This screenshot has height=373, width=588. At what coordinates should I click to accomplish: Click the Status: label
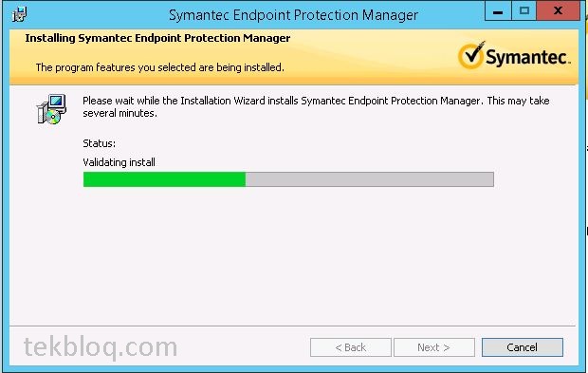pyautogui.click(x=100, y=143)
